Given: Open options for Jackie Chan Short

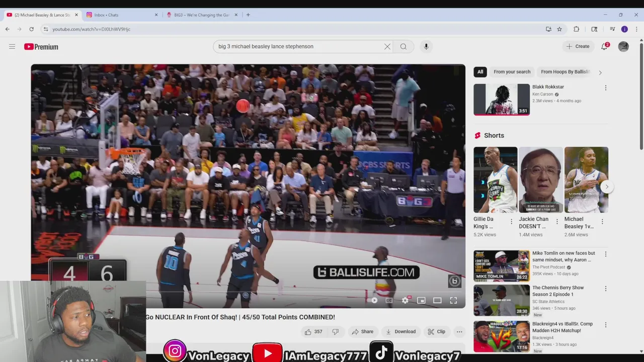Looking at the screenshot, I should pos(557,222).
